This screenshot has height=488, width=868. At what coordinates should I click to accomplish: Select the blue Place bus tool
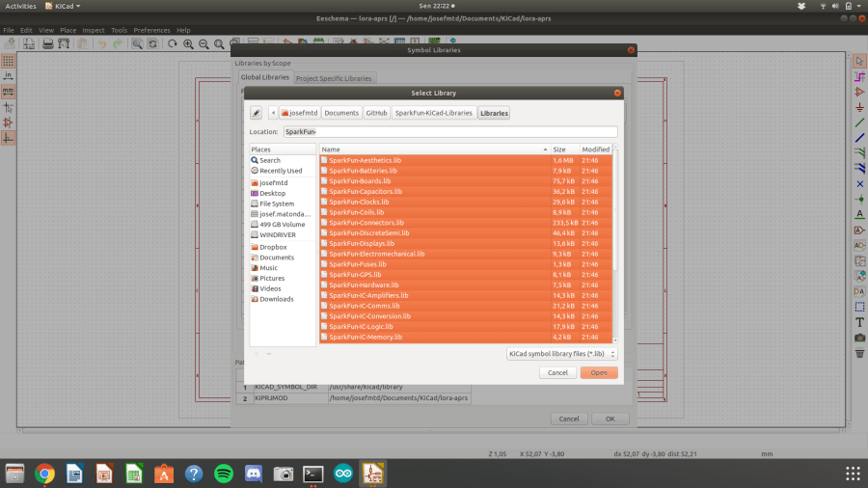click(859, 138)
